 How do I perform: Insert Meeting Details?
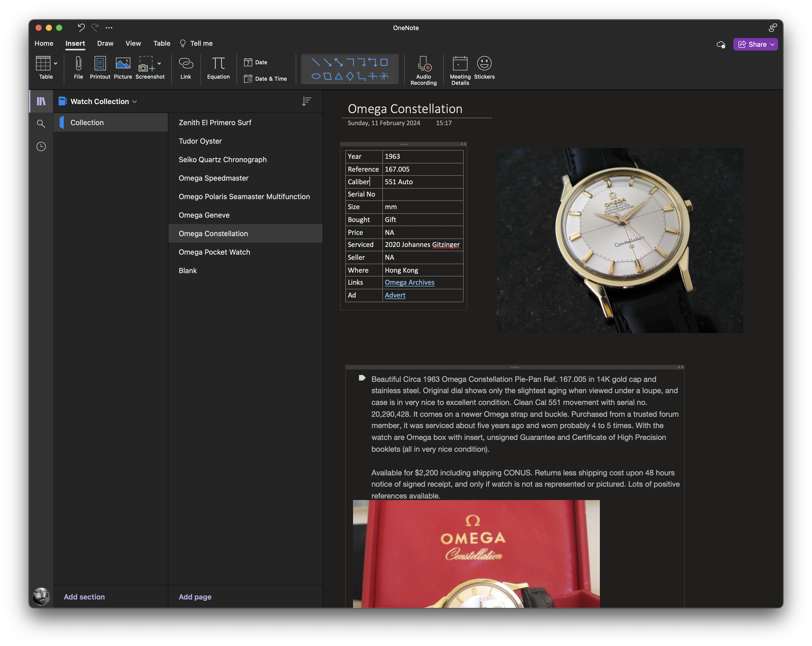click(x=460, y=64)
